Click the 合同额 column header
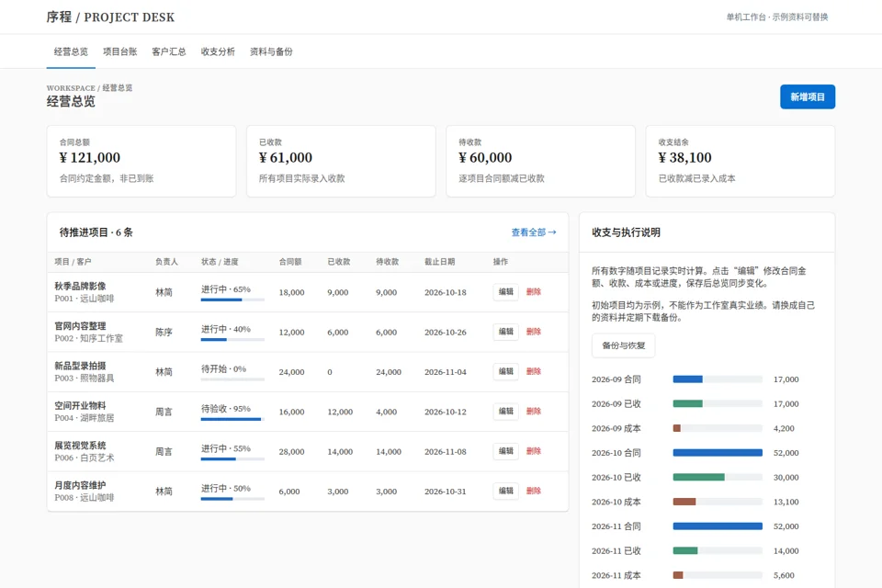Image resolution: width=882 pixels, height=588 pixels. (x=290, y=262)
